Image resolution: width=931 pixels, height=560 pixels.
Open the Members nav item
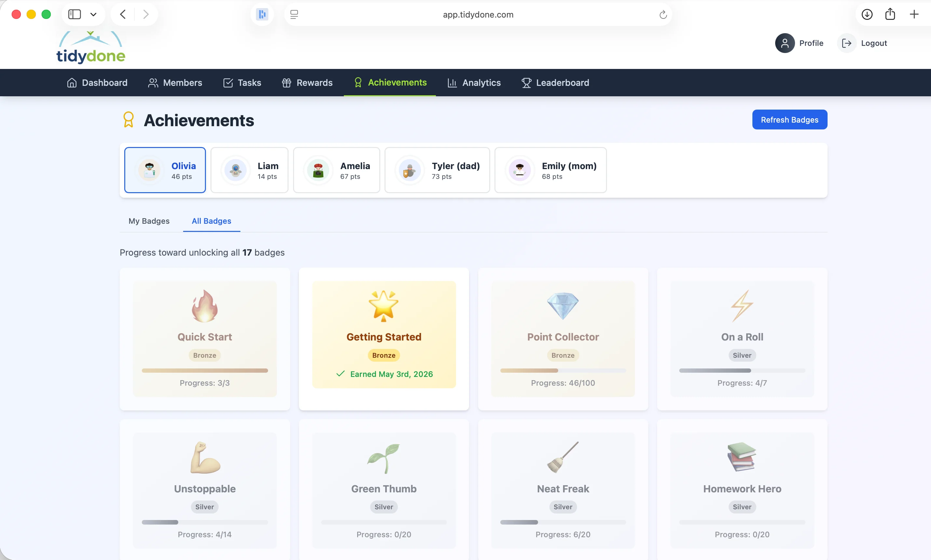[x=175, y=83]
